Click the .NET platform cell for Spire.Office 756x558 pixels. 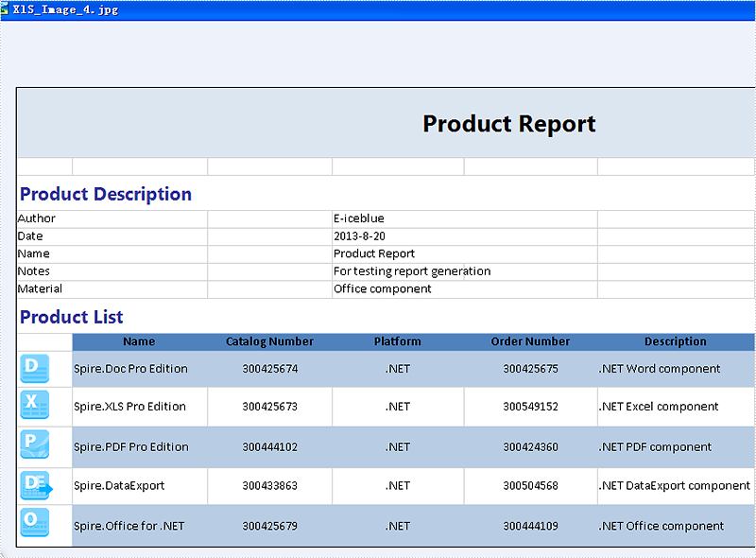click(398, 526)
